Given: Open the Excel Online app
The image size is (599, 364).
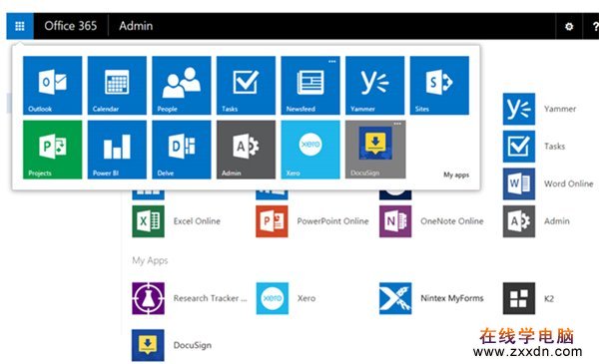Looking at the screenshot, I should [176, 221].
